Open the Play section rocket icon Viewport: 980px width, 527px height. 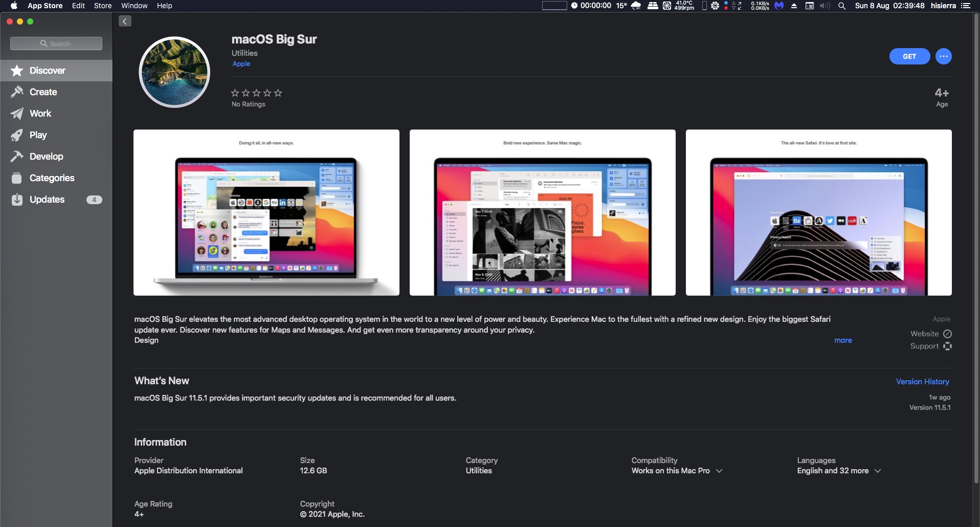pos(17,135)
